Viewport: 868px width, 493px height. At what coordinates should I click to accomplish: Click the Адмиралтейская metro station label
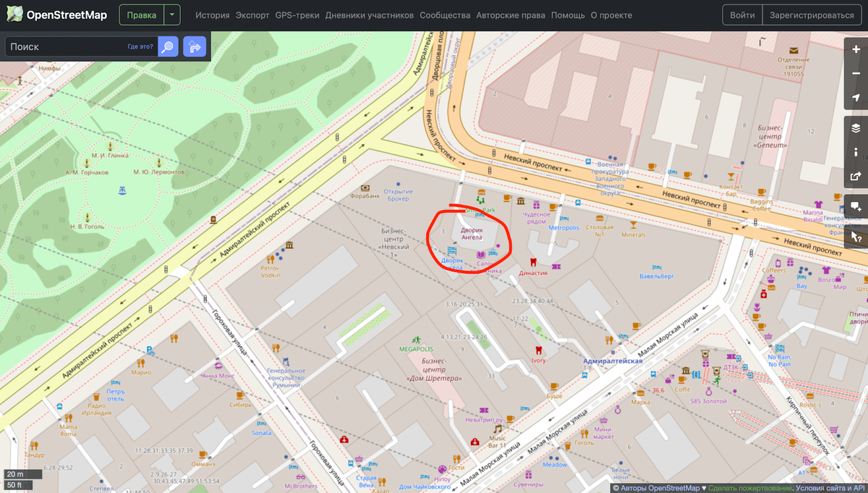tap(613, 361)
